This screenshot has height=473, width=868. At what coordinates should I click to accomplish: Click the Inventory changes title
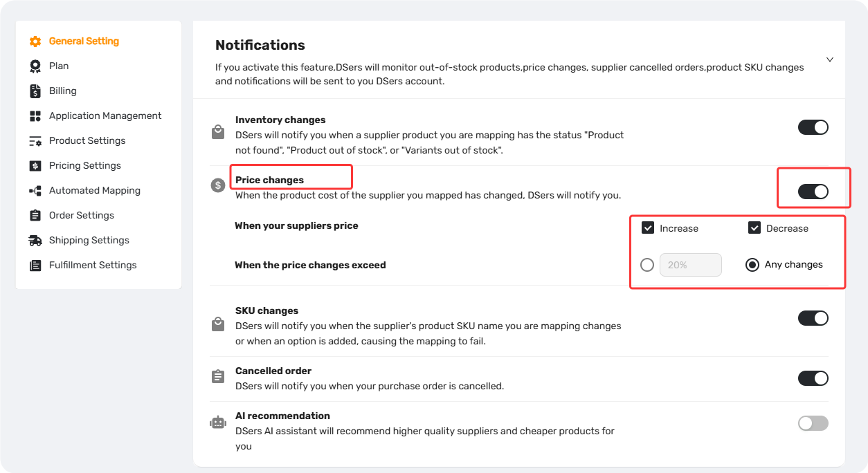[280, 120]
